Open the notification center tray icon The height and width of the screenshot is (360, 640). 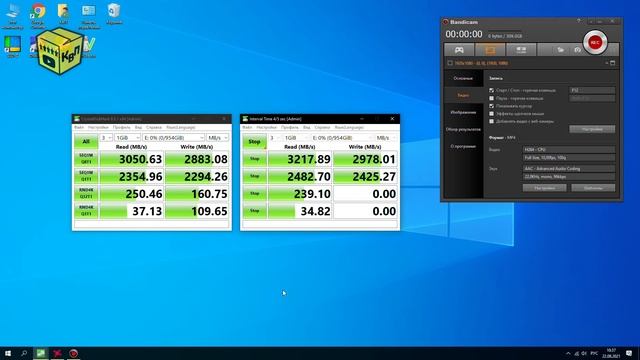629,353
